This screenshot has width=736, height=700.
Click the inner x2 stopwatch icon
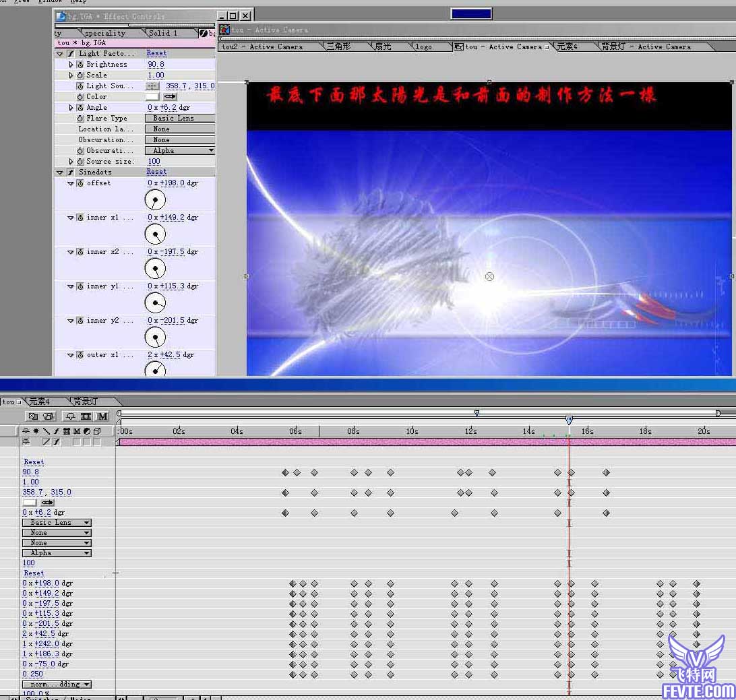(80, 252)
